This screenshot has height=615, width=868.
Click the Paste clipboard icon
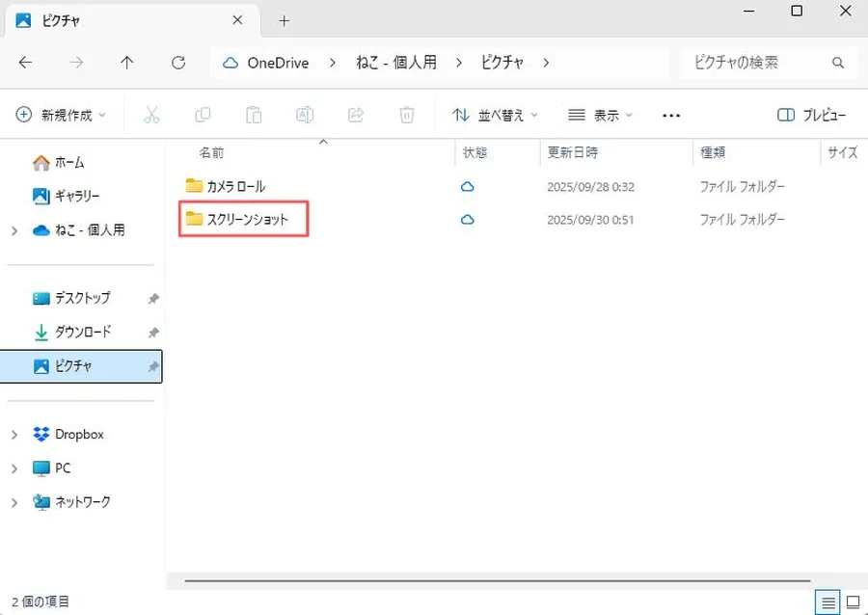pyautogui.click(x=254, y=115)
